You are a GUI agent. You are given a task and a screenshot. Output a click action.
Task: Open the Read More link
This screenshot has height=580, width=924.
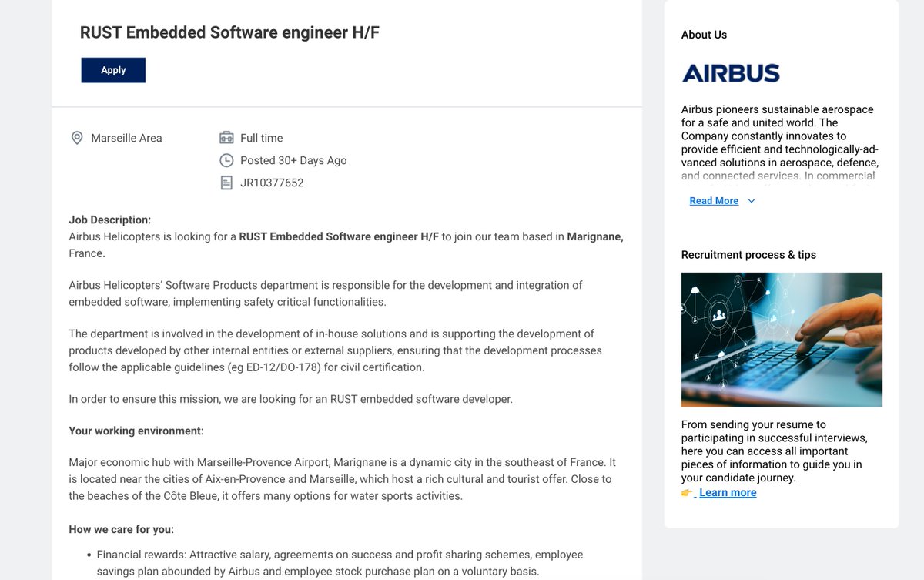[714, 201]
